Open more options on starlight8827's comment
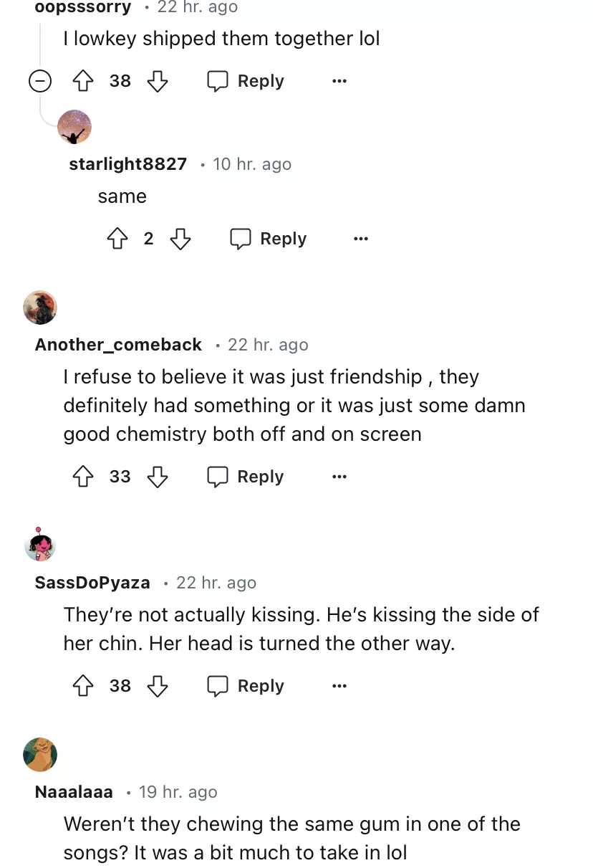The height and width of the screenshot is (868, 593). pos(361,239)
